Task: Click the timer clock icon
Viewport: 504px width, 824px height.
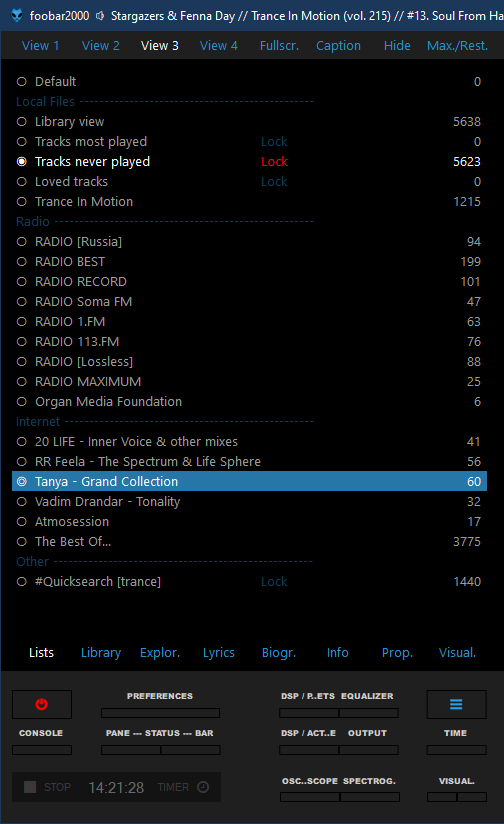Action: [203, 787]
